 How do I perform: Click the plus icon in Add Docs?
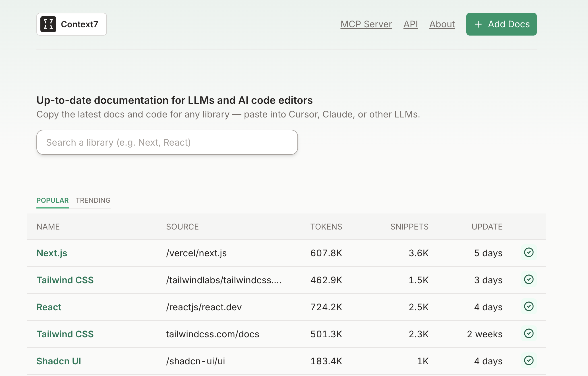478,24
